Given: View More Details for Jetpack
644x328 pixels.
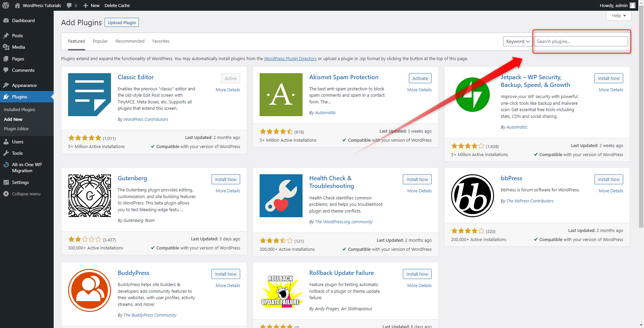Looking at the screenshot, I should pos(611,90).
